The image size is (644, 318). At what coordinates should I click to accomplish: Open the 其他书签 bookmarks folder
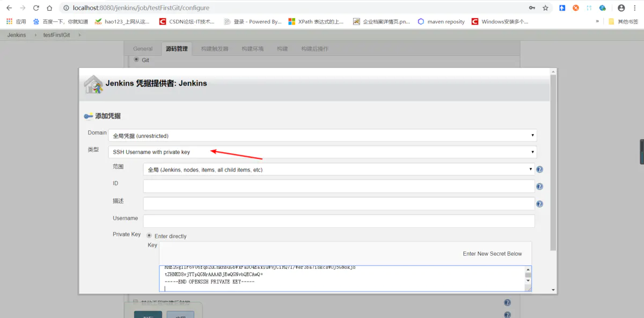click(623, 22)
